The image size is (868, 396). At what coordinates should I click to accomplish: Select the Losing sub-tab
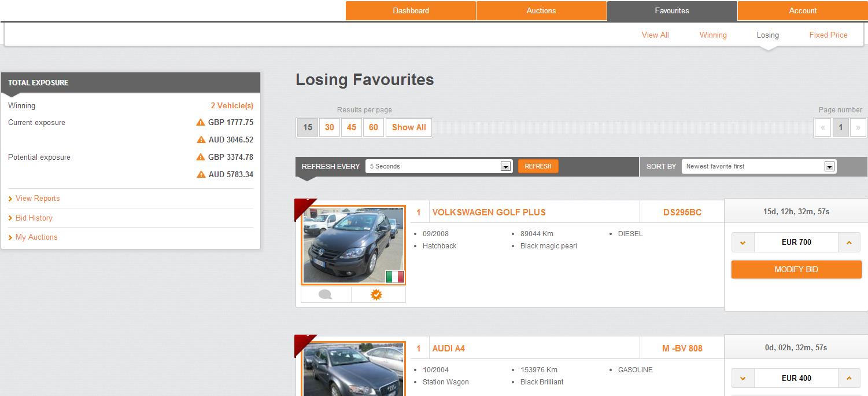(x=768, y=35)
